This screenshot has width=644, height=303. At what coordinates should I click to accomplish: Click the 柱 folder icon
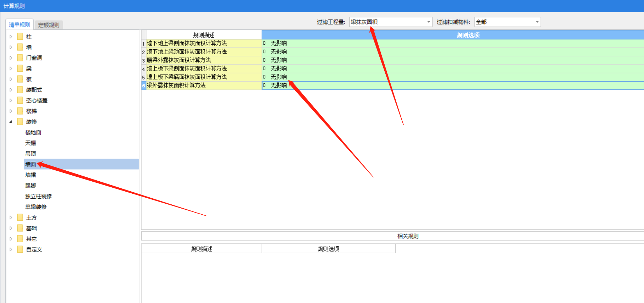[x=20, y=37]
